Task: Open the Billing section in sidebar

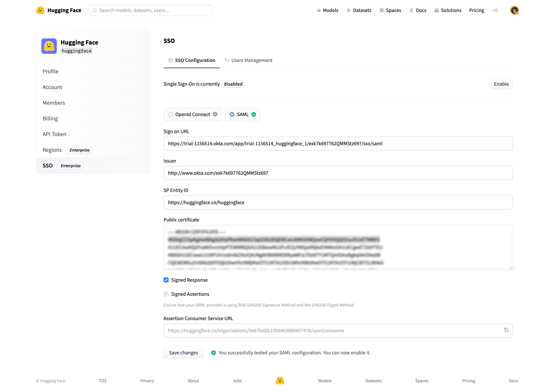Action: (x=50, y=118)
